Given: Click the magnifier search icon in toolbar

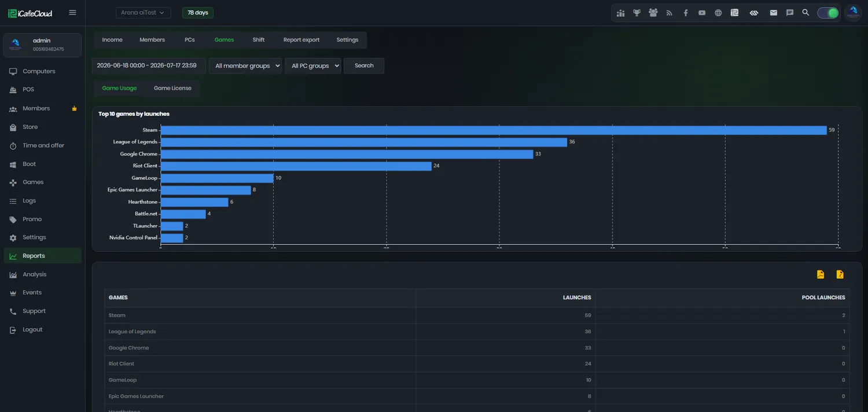Looking at the screenshot, I should click(x=806, y=13).
